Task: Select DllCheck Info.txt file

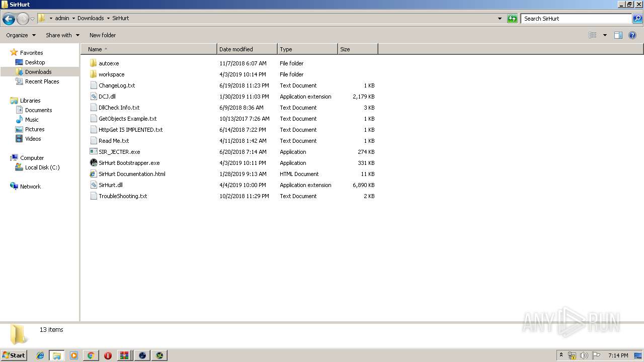Action: [x=119, y=108]
